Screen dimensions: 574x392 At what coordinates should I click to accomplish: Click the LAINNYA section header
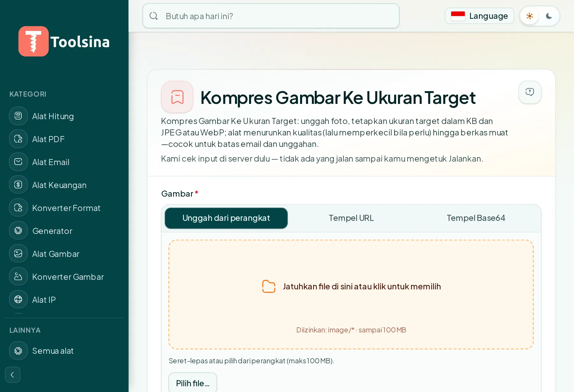click(x=25, y=330)
